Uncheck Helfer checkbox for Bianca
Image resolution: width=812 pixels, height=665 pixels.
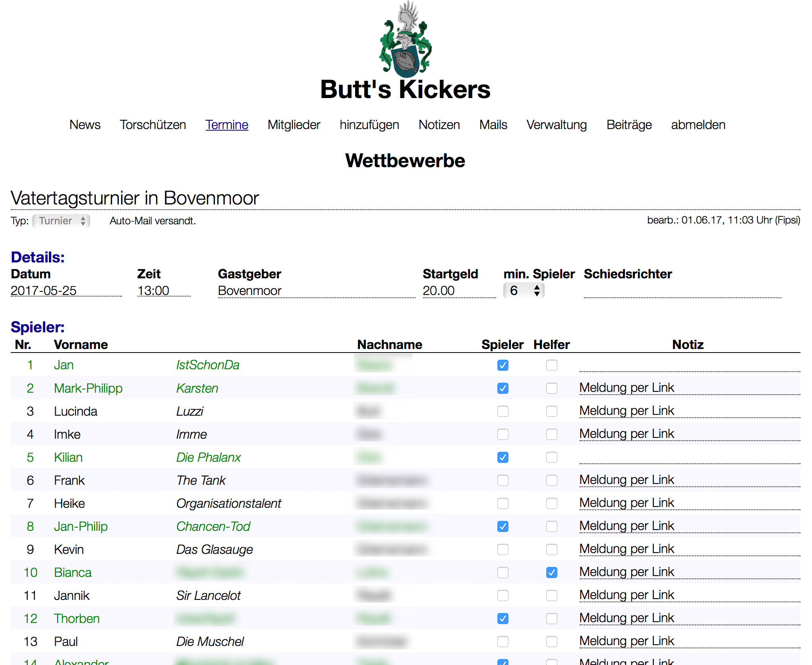coord(551,572)
